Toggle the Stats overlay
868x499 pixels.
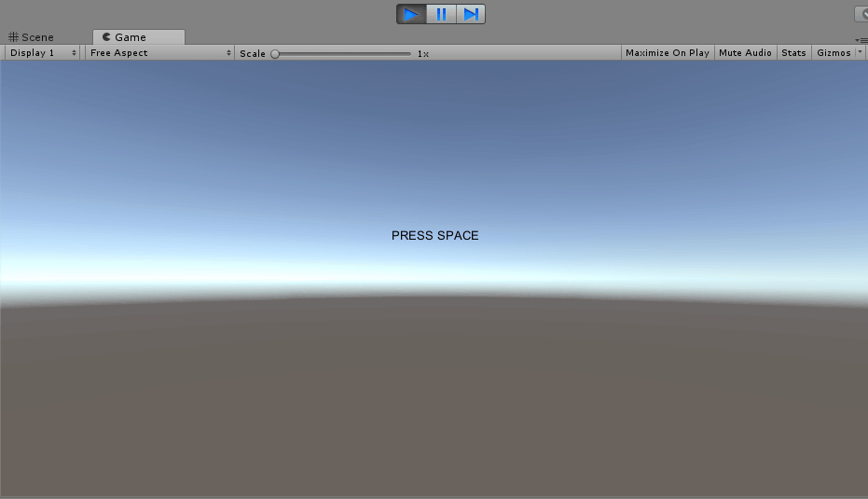[793, 52]
